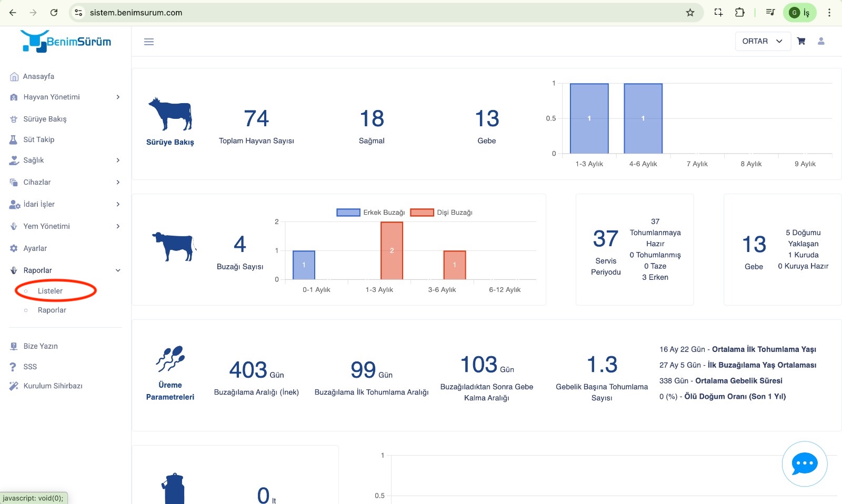Open SSS help link

click(30, 367)
